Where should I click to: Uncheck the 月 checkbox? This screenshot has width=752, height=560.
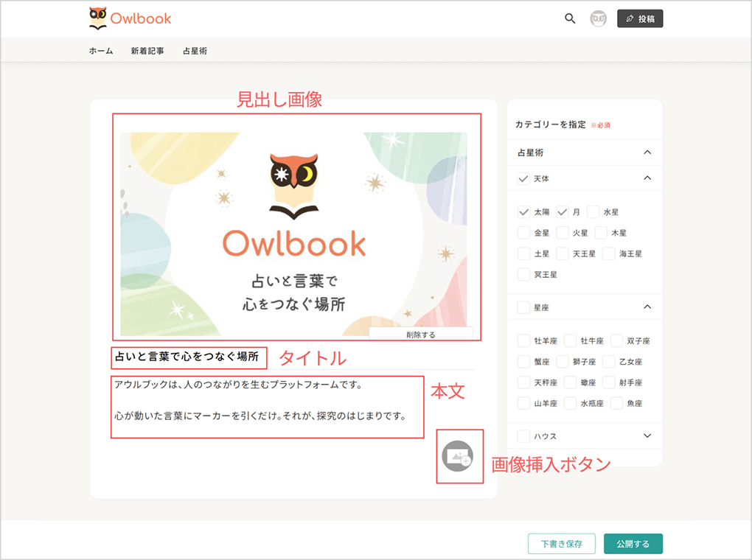(563, 212)
